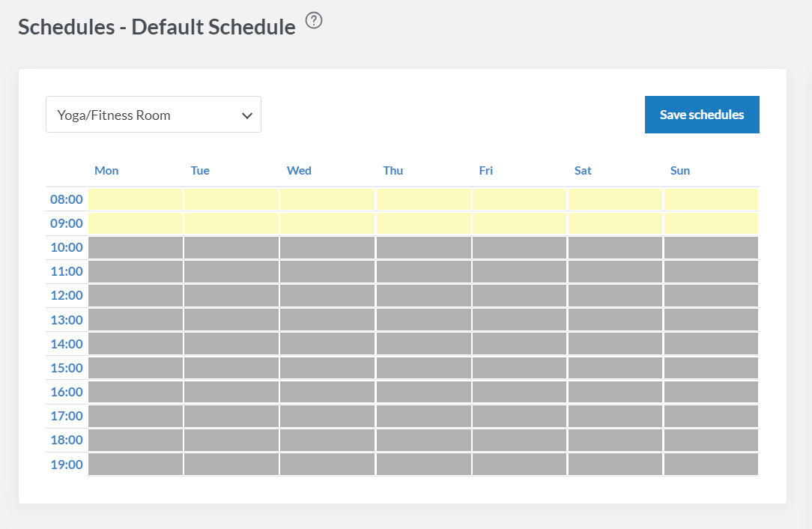The height and width of the screenshot is (529, 812).
Task: Click the Wed column header
Action: (x=299, y=171)
